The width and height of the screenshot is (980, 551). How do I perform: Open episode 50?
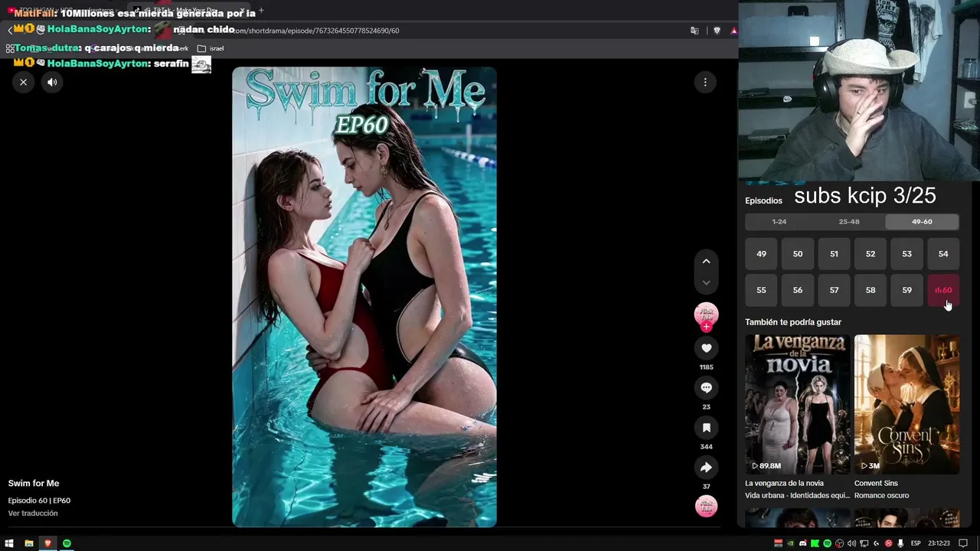click(x=798, y=254)
